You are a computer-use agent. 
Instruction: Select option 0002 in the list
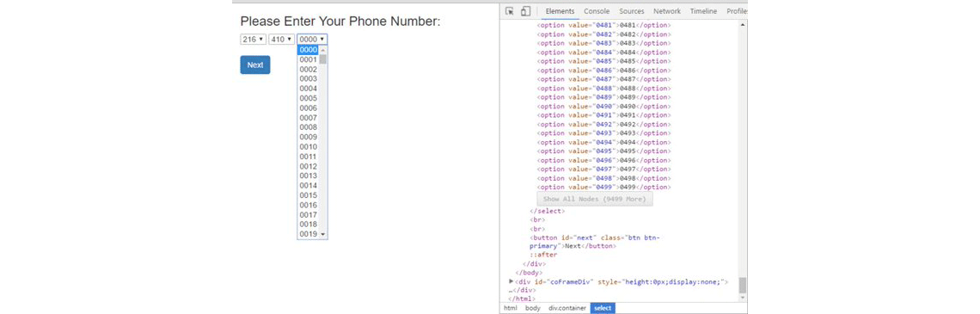[x=308, y=70]
